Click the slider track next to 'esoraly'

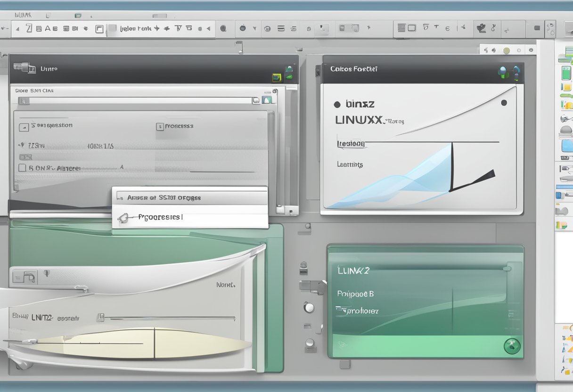click(x=170, y=318)
